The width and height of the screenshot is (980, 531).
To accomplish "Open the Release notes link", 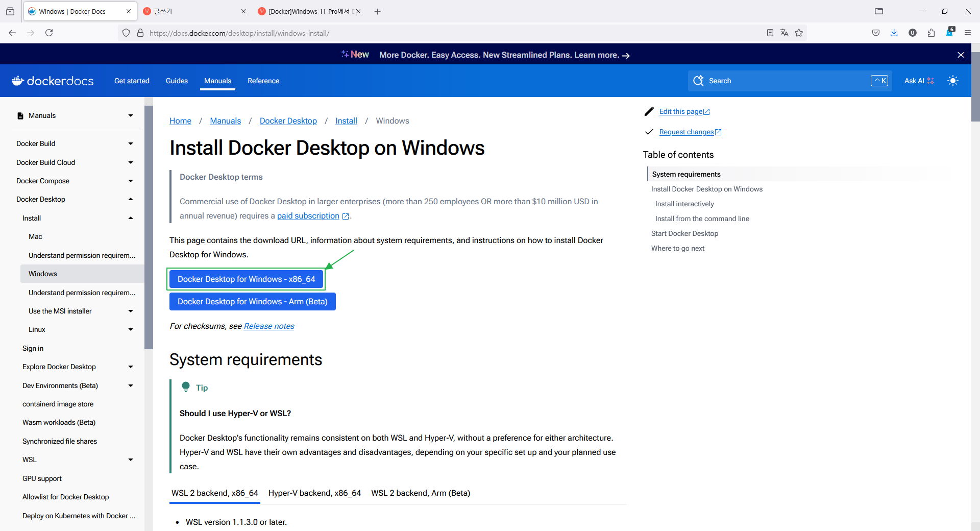I will click(269, 326).
